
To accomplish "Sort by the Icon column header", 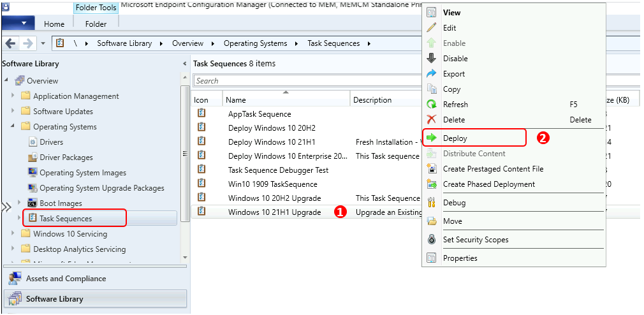I will coord(207,100).
